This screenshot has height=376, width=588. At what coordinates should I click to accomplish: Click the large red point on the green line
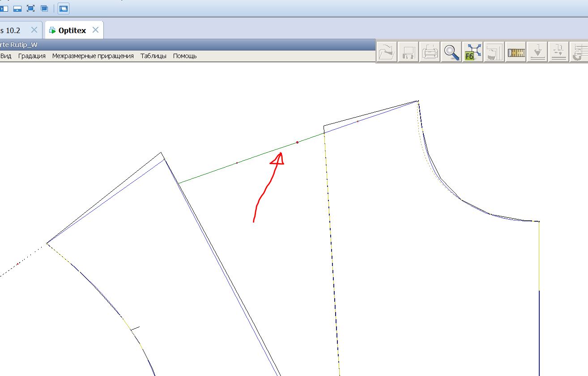click(297, 143)
